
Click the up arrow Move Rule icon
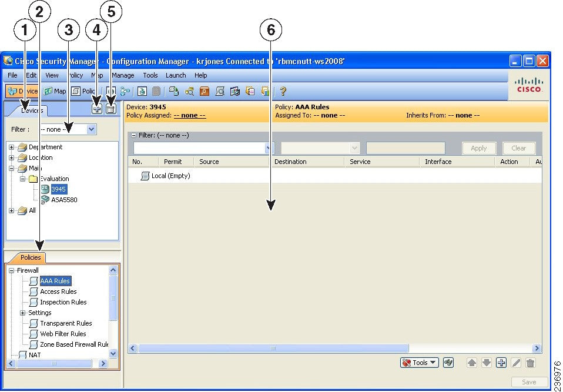click(x=472, y=363)
